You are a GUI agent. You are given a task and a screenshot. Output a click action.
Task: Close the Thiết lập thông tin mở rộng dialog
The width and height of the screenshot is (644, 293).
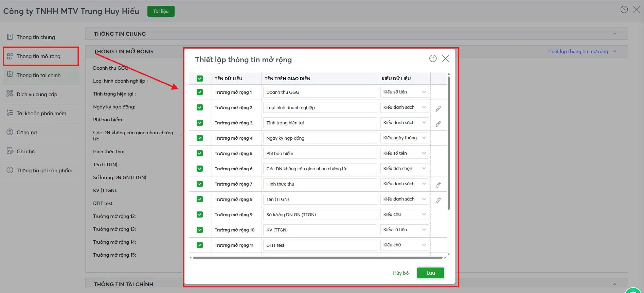click(x=445, y=58)
